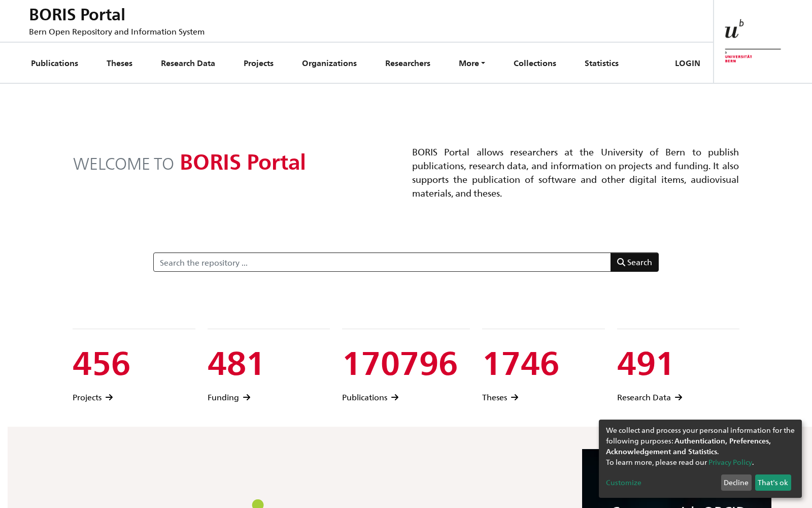Screen dimensions: 812x508
Task: Decline the cookie consent
Action: pos(736,483)
